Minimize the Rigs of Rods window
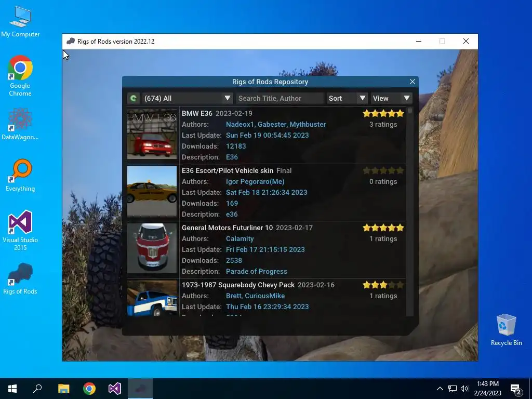 click(x=419, y=42)
